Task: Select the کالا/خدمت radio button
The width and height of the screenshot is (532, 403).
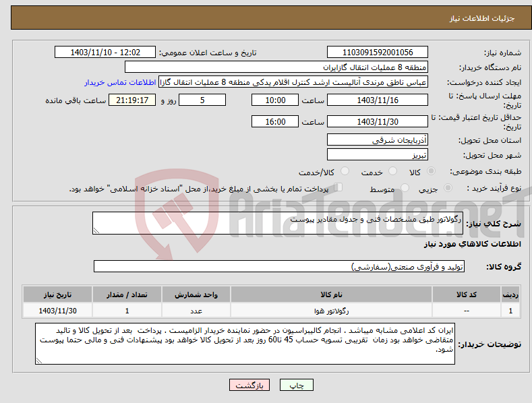Action: pyautogui.click(x=345, y=171)
